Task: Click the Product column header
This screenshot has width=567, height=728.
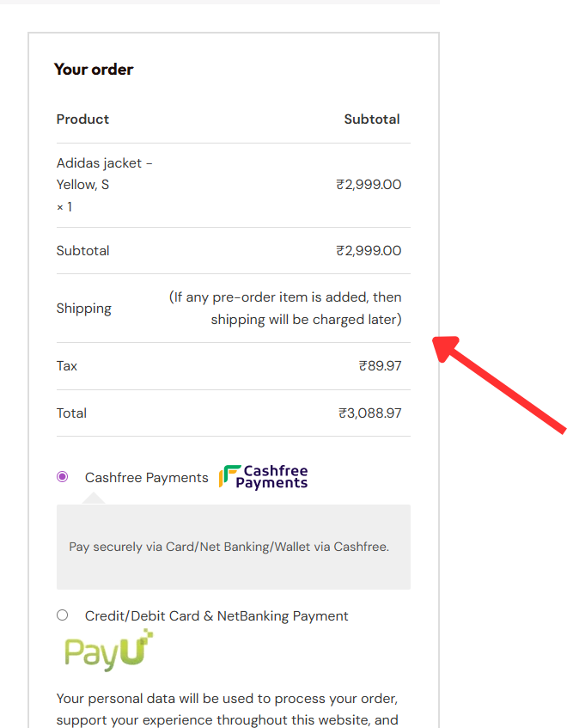Action: [x=82, y=119]
